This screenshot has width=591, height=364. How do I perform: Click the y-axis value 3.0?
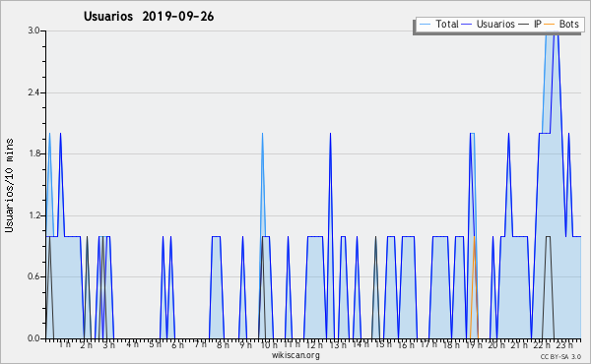(x=33, y=30)
